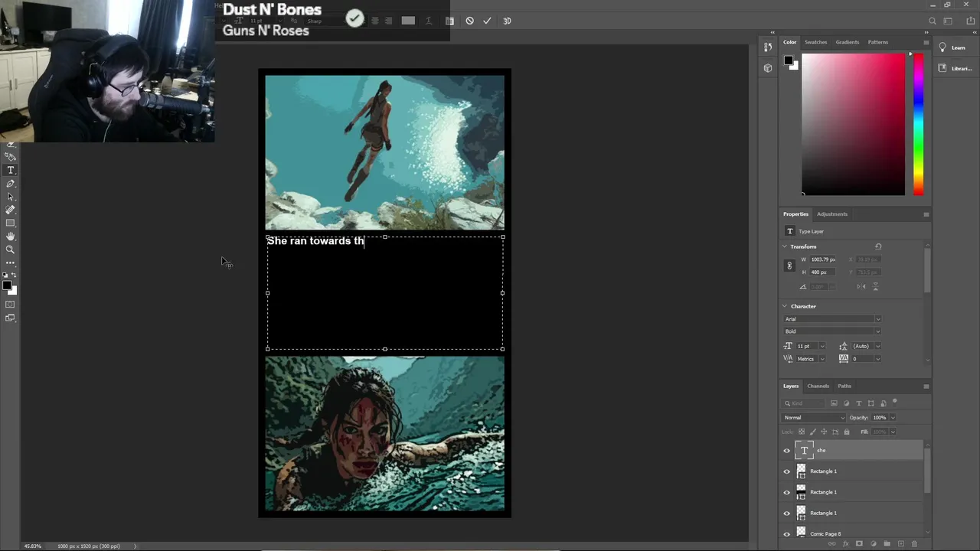Open the search magnifier icon
The width and height of the screenshot is (980, 551).
tap(932, 21)
